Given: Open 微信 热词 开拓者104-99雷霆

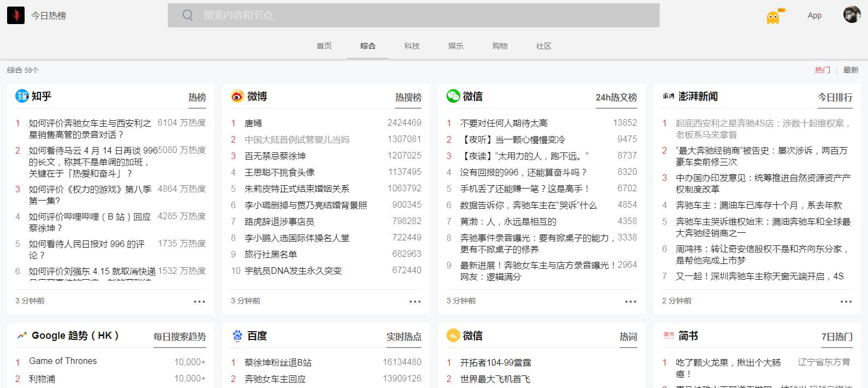Looking at the screenshot, I should coord(496,362).
